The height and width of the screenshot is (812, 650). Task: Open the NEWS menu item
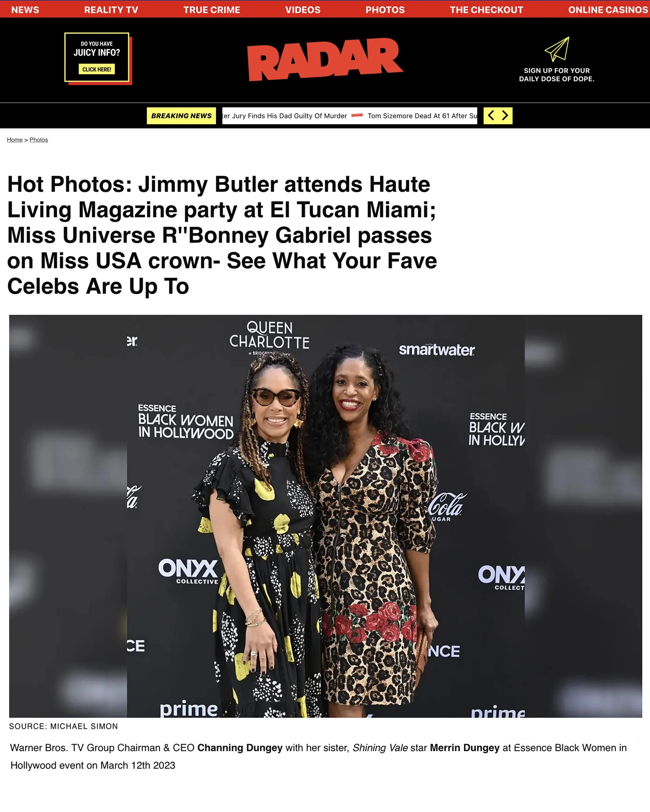click(x=25, y=10)
